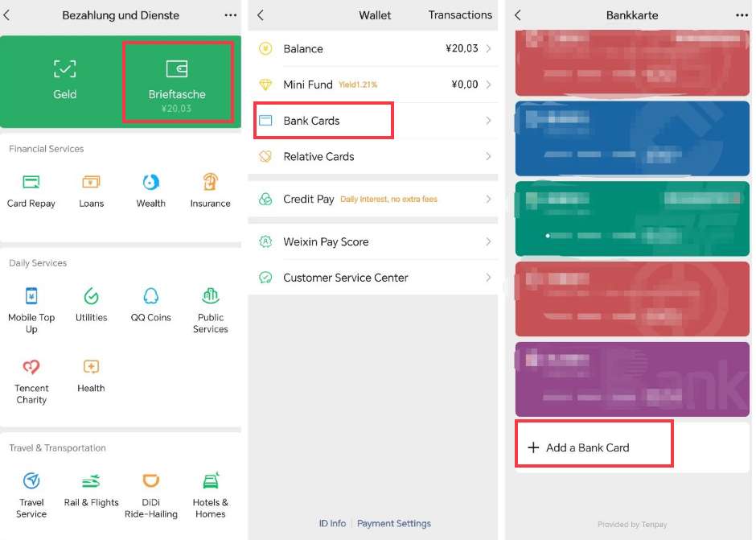The width and height of the screenshot is (756, 540).
Task: Open the Card Repay icon
Action: [x=31, y=182]
